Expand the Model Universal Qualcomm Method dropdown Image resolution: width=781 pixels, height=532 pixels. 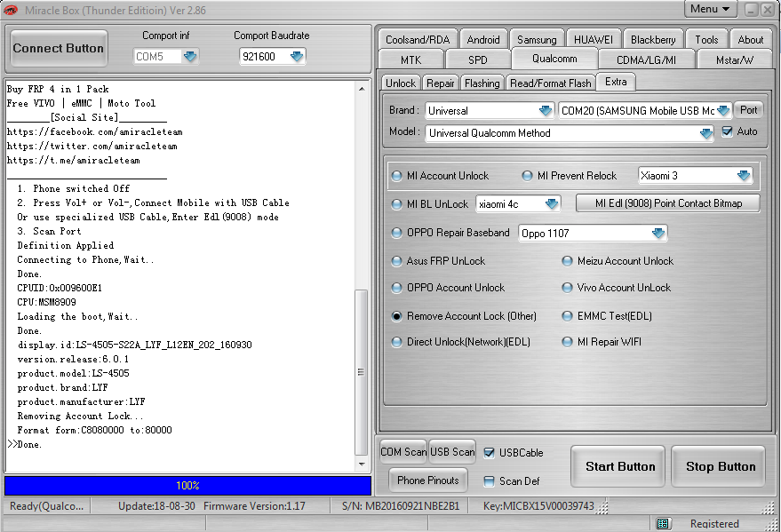(705, 133)
